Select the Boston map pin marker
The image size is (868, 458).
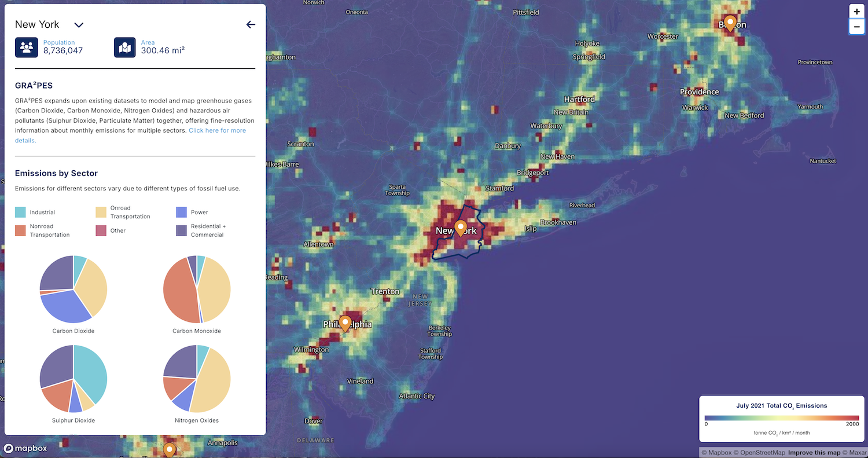point(730,23)
